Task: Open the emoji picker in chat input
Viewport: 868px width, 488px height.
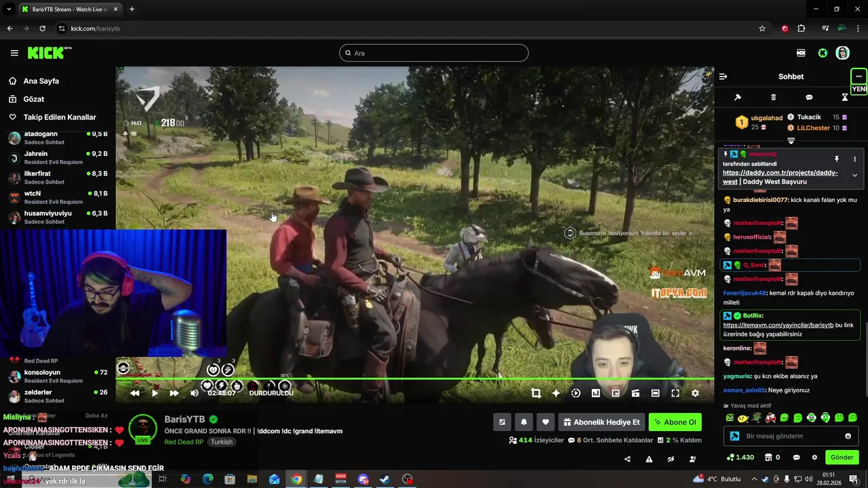Action: [x=848, y=436]
